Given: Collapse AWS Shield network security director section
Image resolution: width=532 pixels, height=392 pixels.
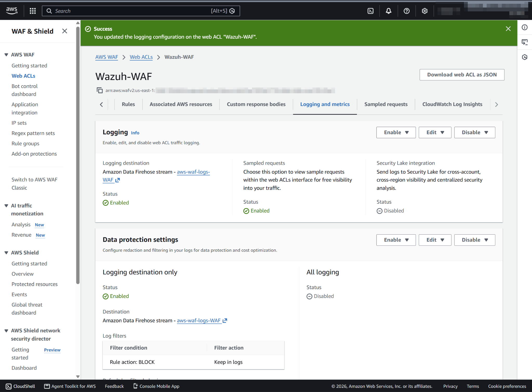Looking at the screenshot, I should click(x=6, y=331).
